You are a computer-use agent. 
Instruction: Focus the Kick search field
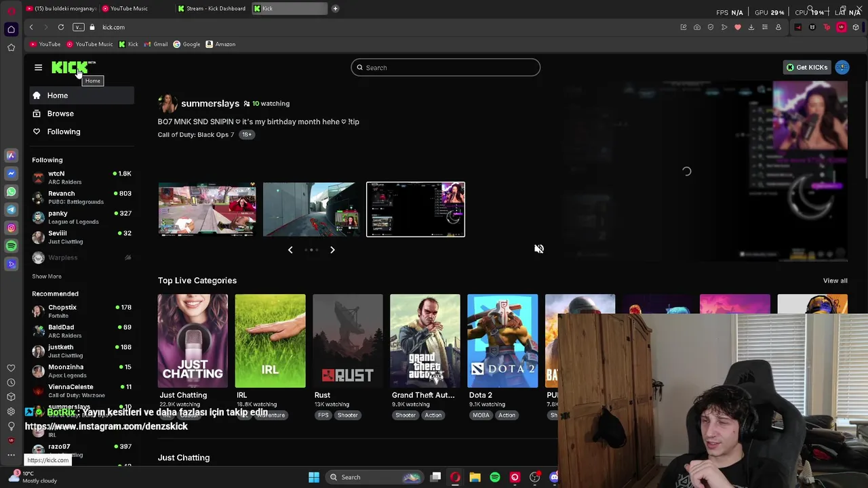point(446,67)
